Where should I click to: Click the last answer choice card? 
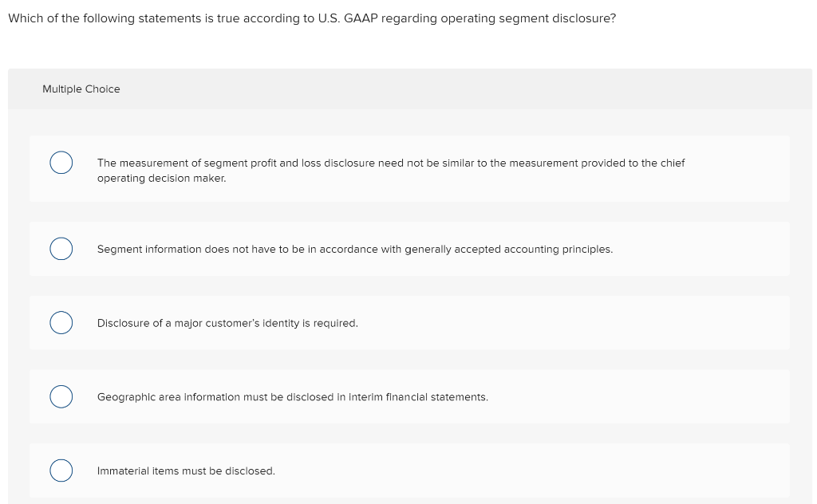click(x=409, y=471)
